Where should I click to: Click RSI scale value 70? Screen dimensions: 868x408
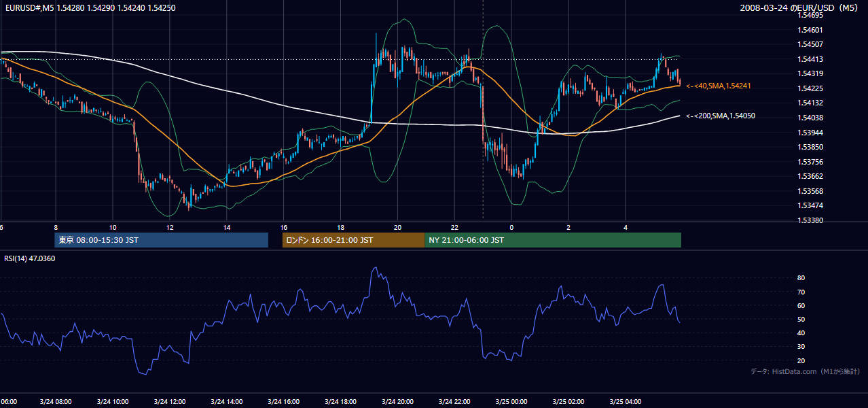point(801,292)
